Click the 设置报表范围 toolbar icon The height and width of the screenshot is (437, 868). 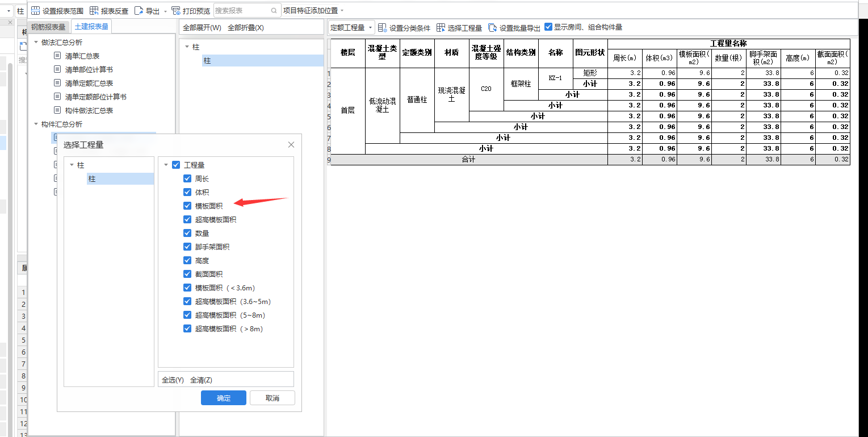pyautogui.click(x=35, y=11)
